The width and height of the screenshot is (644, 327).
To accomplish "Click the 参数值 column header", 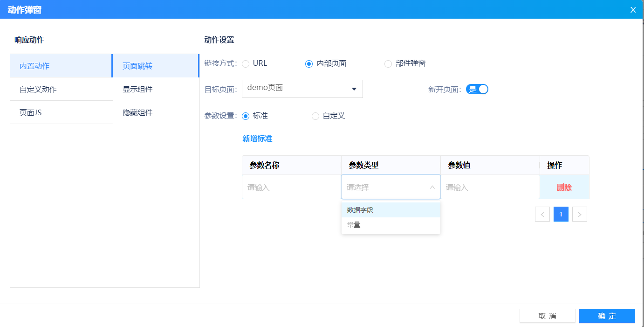I will (x=490, y=165).
